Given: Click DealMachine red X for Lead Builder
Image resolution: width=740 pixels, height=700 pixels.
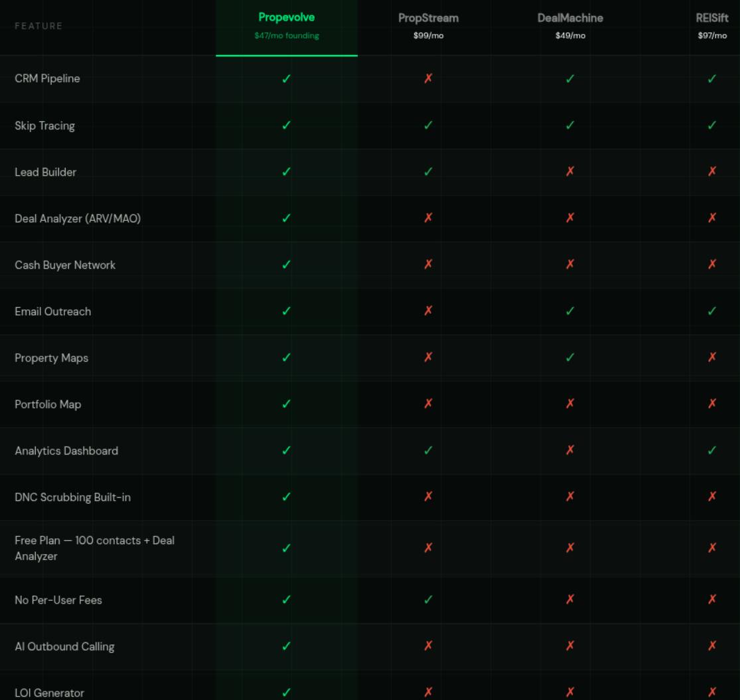Looking at the screenshot, I should point(570,171).
